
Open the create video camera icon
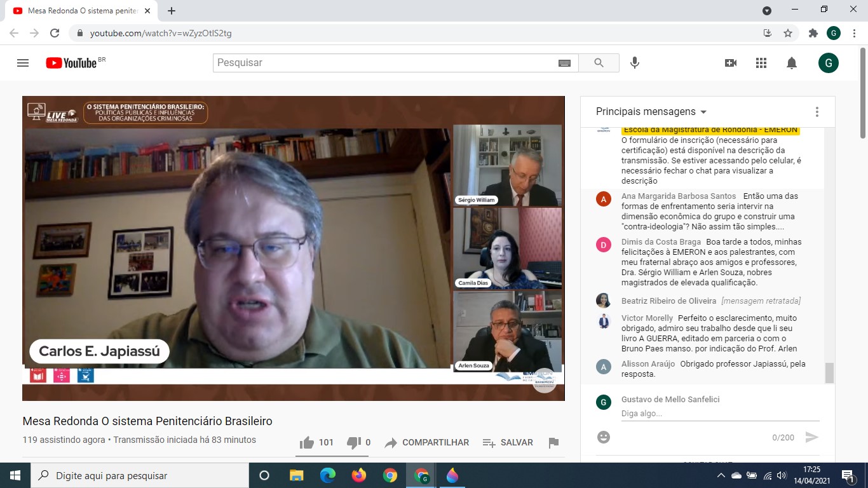(731, 63)
